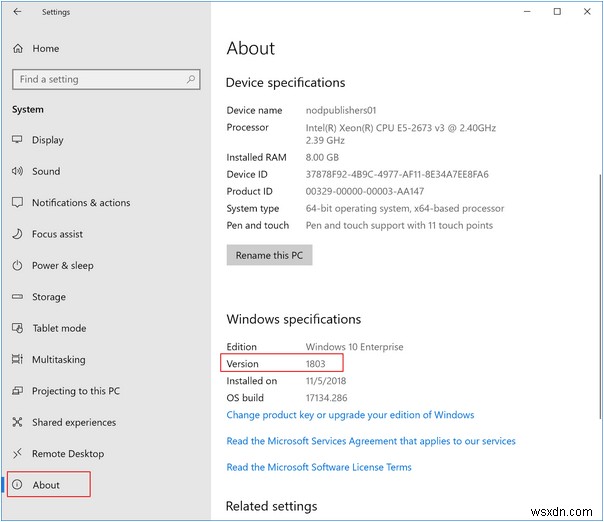Open Remote Desktop settings
The width and height of the screenshot is (604, 522).
(66, 453)
